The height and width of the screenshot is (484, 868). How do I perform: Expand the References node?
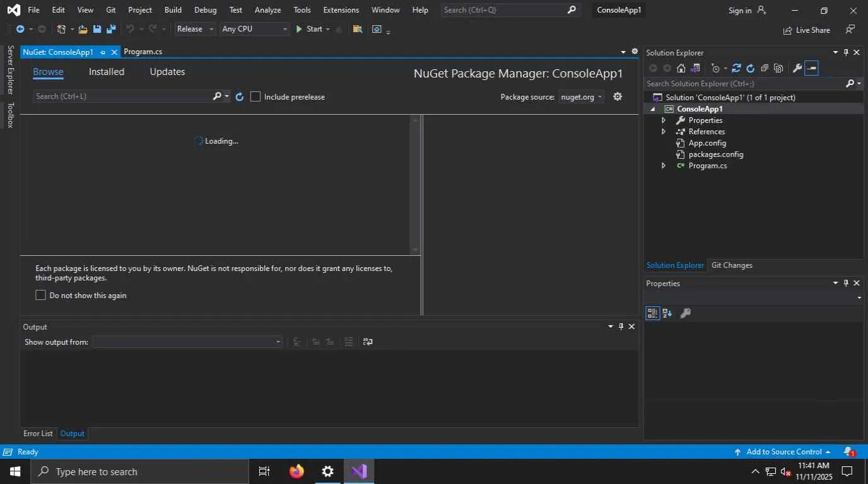663,132
